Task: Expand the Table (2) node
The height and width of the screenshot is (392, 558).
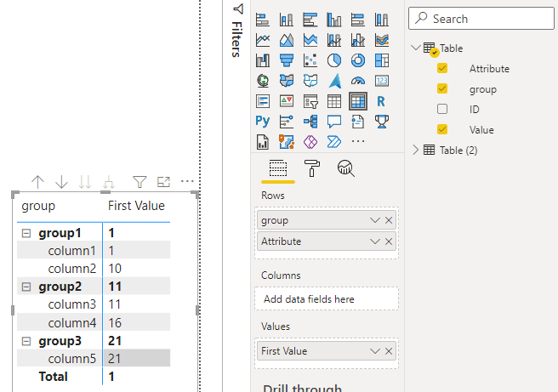Action: pos(415,151)
